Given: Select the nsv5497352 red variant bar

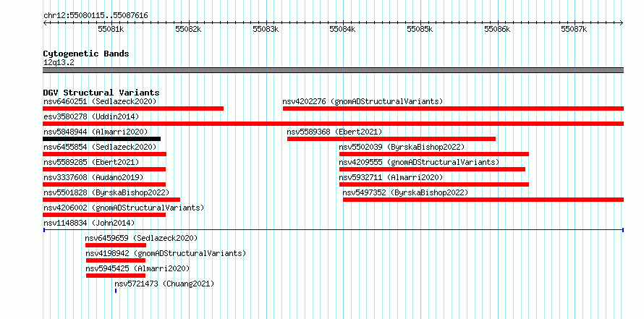Looking at the screenshot, I should (x=483, y=200).
